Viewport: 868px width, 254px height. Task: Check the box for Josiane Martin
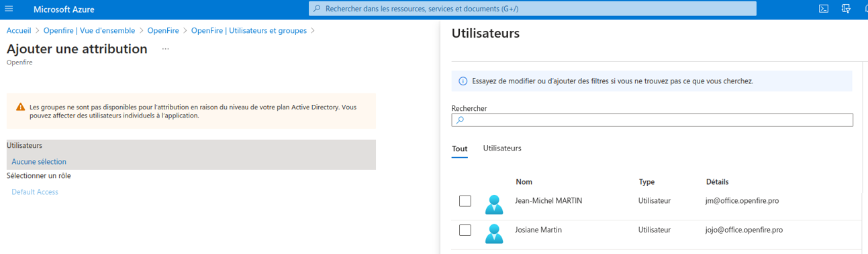tap(465, 230)
